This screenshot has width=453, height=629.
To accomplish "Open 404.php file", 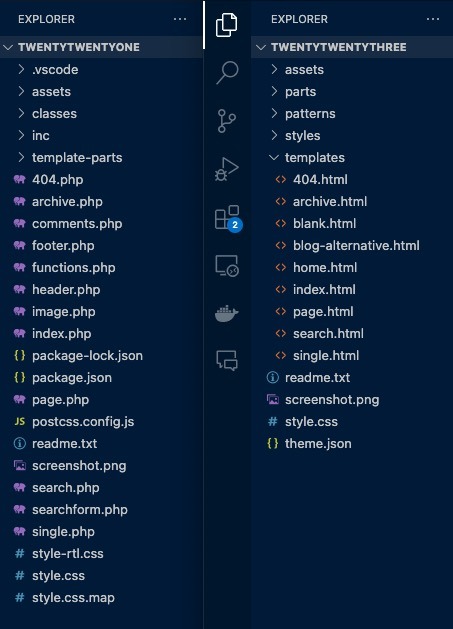I will 101,179.
